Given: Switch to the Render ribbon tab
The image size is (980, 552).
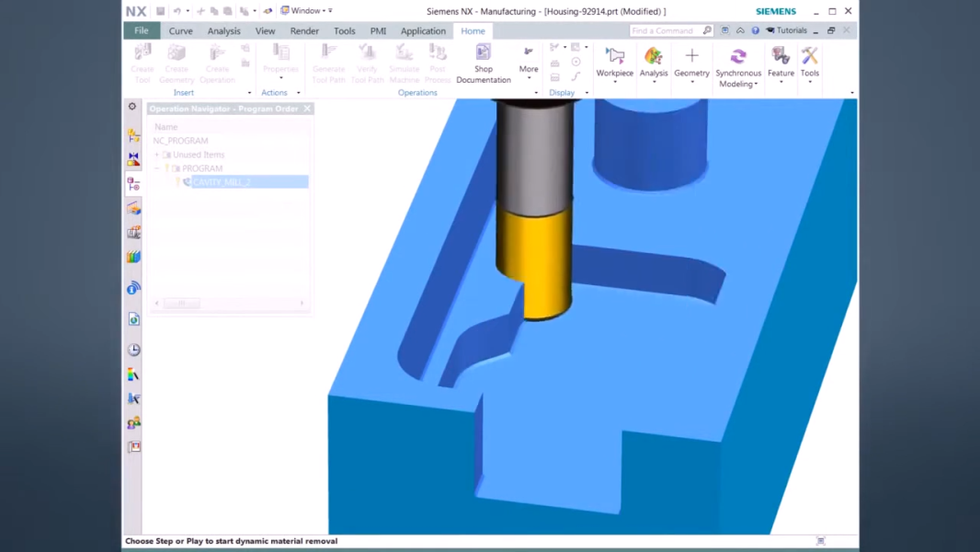Looking at the screenshot, I should (304, 30).
